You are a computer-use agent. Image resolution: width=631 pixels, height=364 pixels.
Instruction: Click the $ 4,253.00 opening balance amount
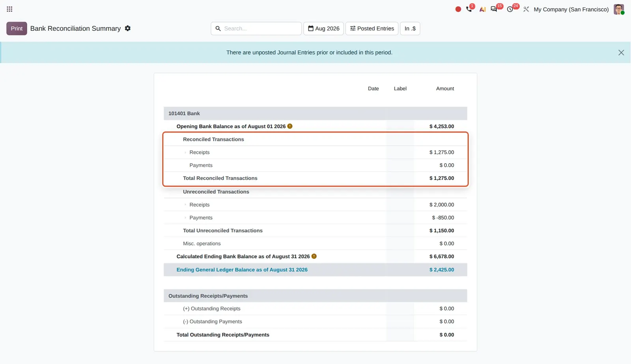coord(442,126)
